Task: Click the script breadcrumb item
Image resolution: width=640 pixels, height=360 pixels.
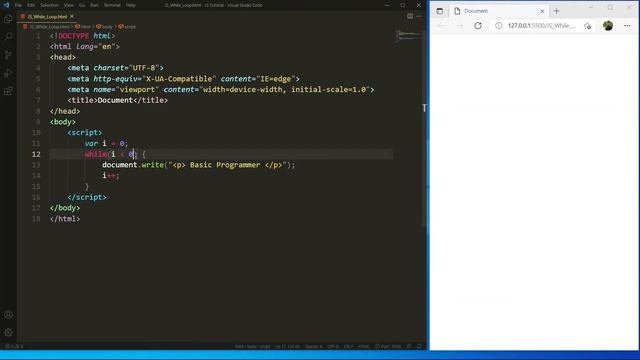Action: [127, 27]
